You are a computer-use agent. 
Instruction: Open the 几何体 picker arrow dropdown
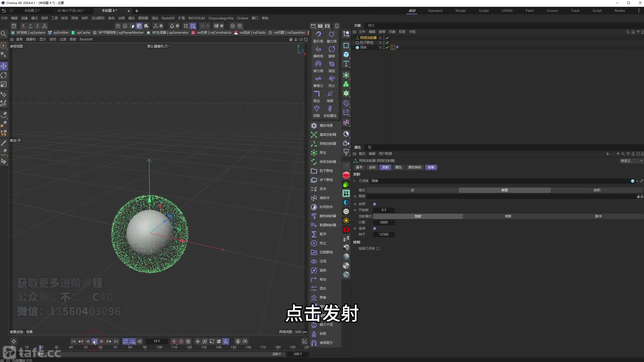pos(637,181)
